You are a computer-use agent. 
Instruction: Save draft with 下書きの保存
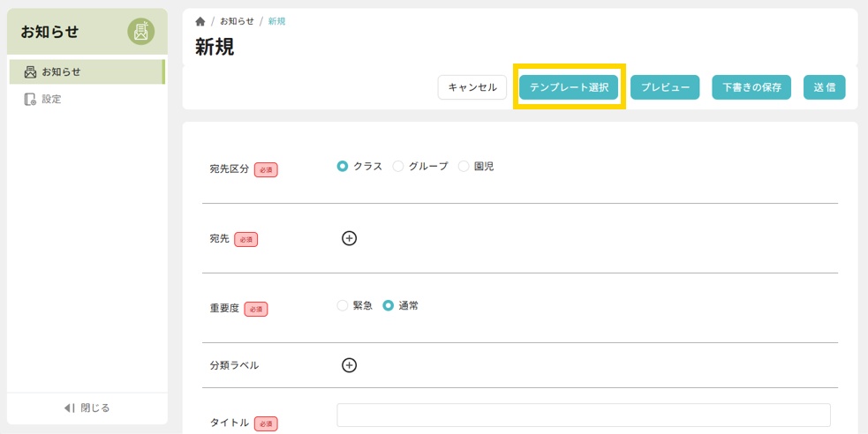[751, 87]
